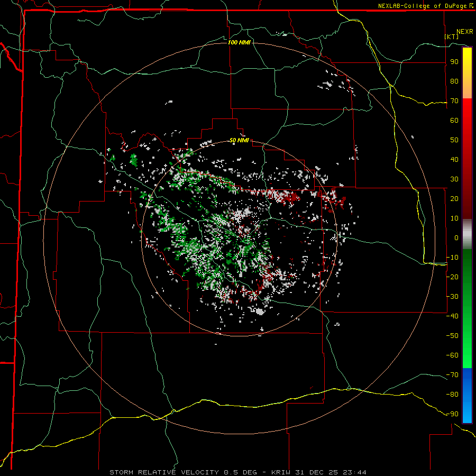Click the bright red 60 kt color scale segment
The image size is (476, 476).
click(x=467, y=120)
